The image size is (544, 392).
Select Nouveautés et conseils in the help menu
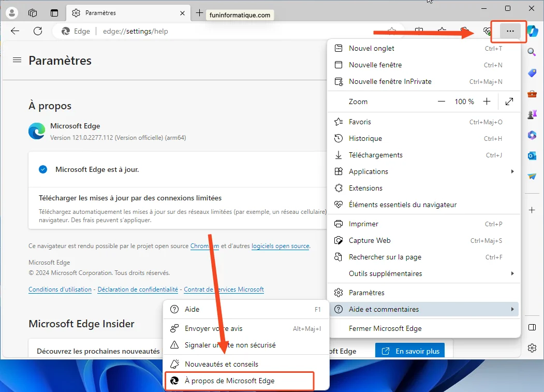pyautogui.click(x=222, y=364)
